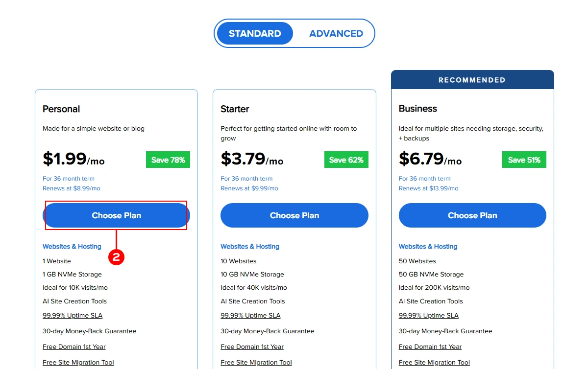Switch to the ADVANCED pricing tab
Screen dimensions: 588x369
pyautogui.click(x=336, y=33)
